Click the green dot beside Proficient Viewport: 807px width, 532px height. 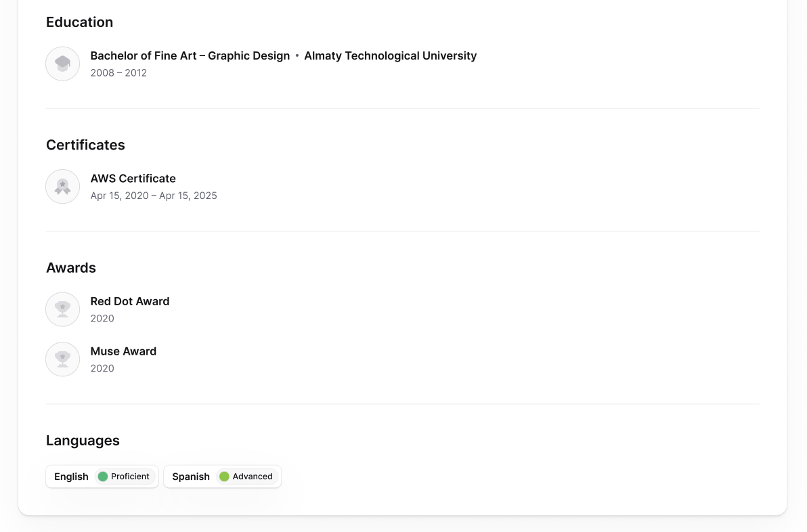click(x=103, y=476)
